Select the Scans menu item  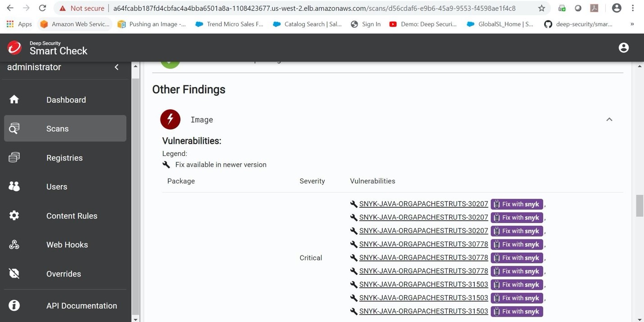tap(65, 129)
